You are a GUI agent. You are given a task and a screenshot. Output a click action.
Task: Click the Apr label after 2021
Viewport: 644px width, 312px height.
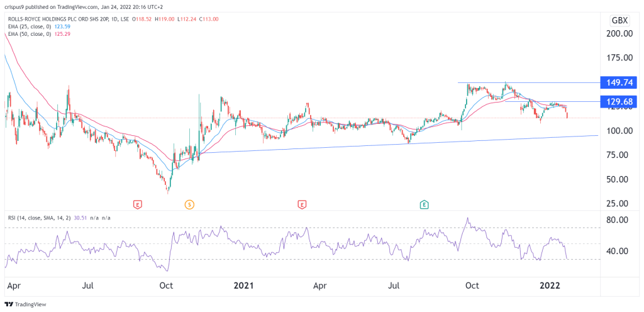(x=320, y=286)
